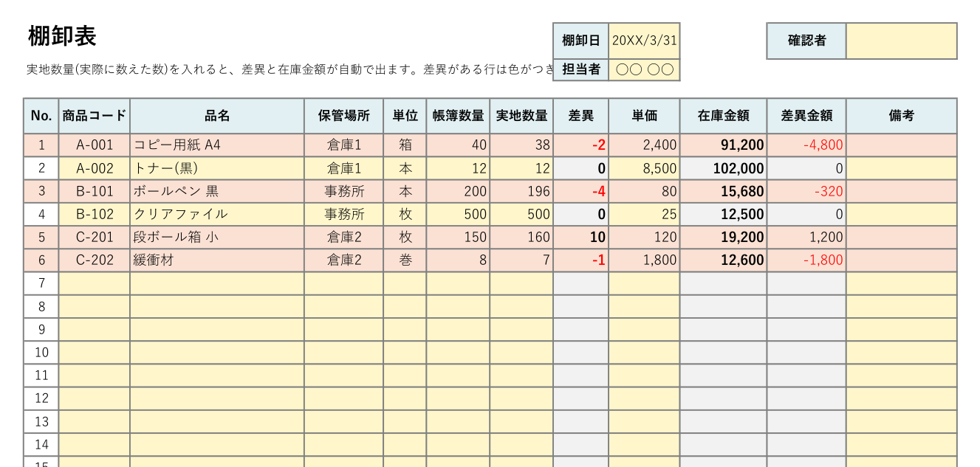Viewport: 980px width, 467px height.
Task: Select 実地数量 value 38 for コピー用紙
Action: click(521, 145)
